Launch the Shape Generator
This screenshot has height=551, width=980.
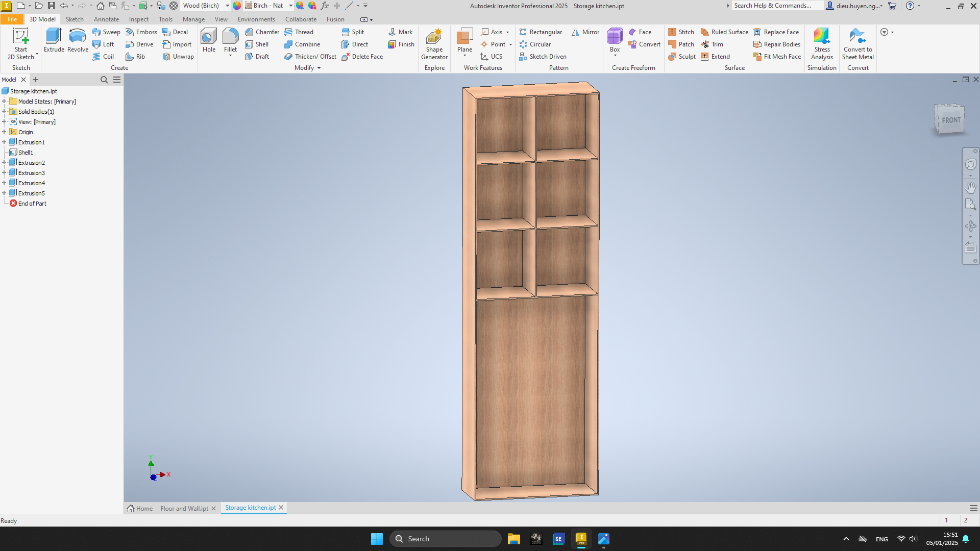(x=434, y=44)
